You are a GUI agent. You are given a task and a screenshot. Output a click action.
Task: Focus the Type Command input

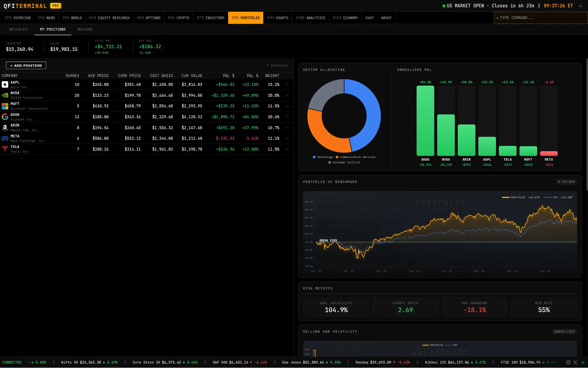(541, 18)
